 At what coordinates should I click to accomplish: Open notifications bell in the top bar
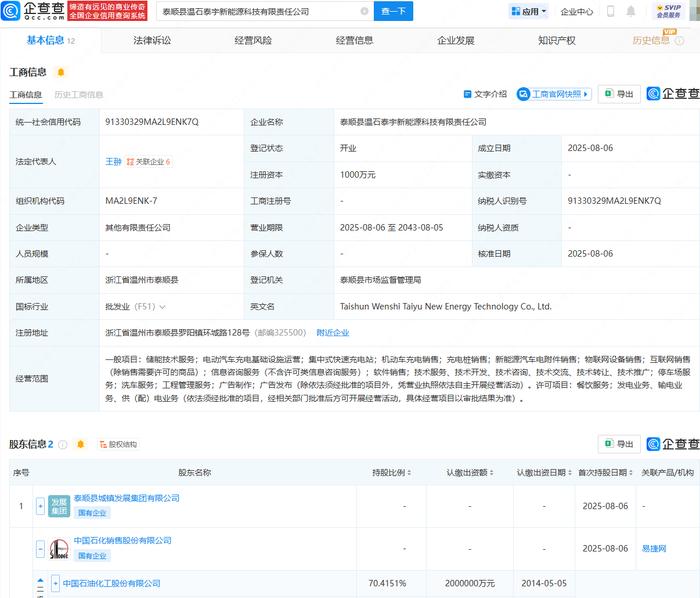click(x=630, y=11)
